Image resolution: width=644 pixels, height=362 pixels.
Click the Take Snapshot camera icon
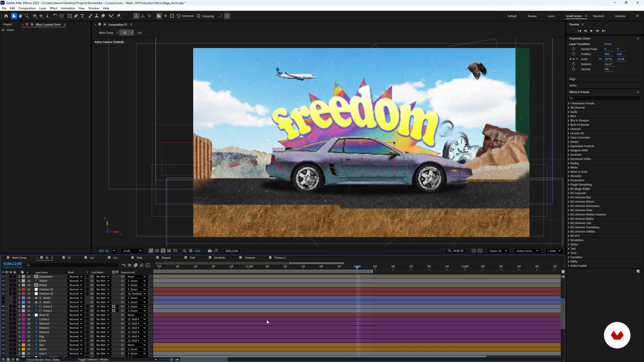point(209,251)
